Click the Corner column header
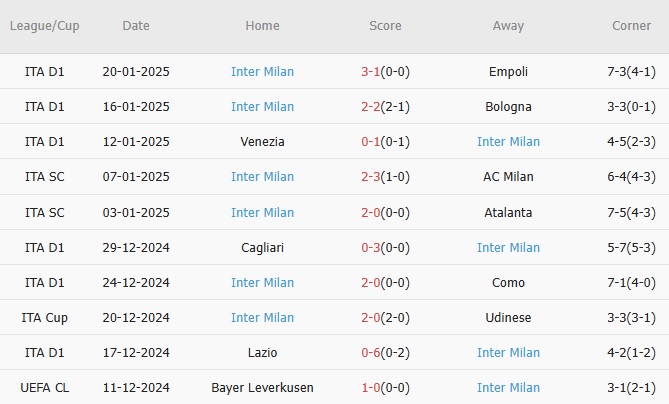The width and height of the screenshot is (669, 404). [x=631, y=26]
